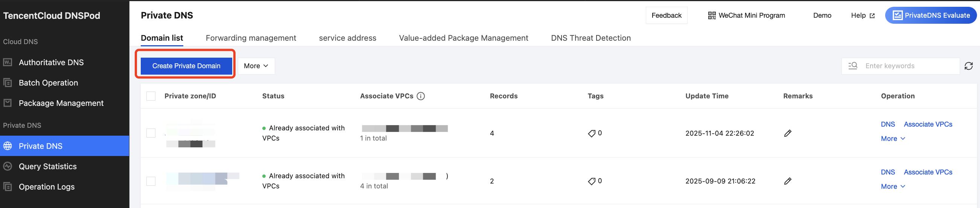Screen dimensions: 980x208
Task: Tick the select-all checkbox in the table header
Action: click(151, 96)
